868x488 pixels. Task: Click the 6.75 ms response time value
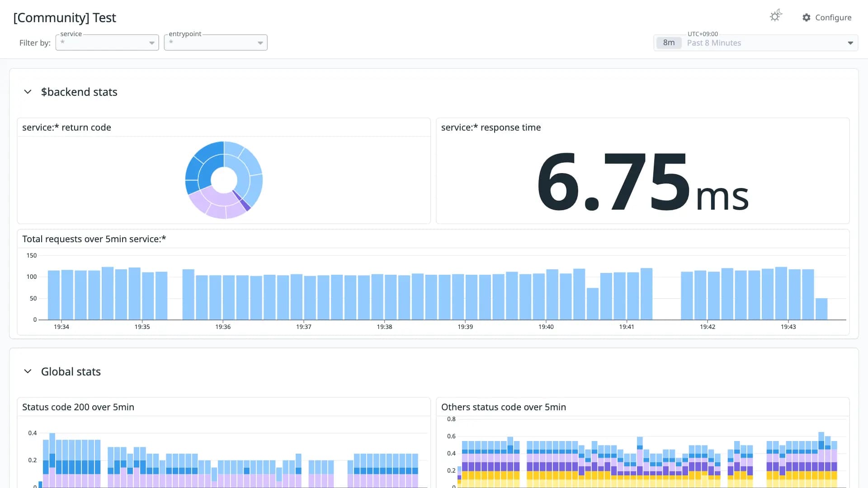click(642, 182)
